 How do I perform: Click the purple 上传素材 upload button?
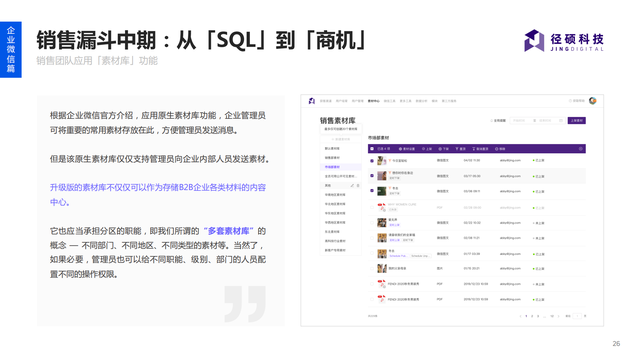coord(576,120)
